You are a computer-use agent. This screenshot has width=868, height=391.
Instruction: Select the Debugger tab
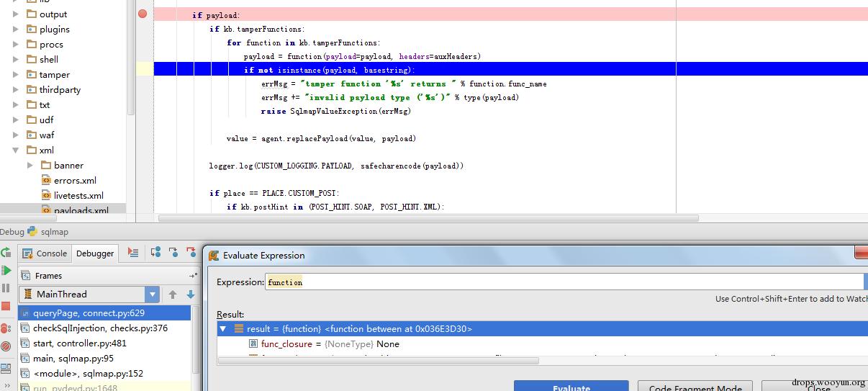[x=95, y=253]
